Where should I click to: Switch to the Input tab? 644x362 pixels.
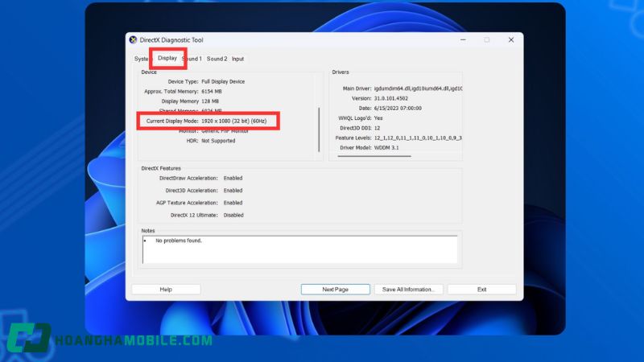tap(237, 59)
